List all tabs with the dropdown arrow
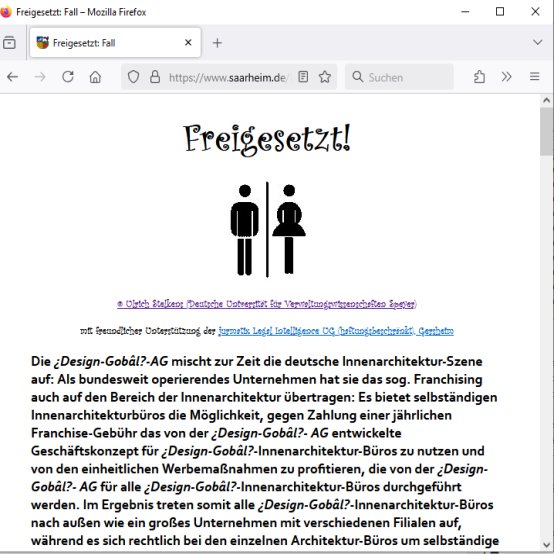 coord(537,42)
